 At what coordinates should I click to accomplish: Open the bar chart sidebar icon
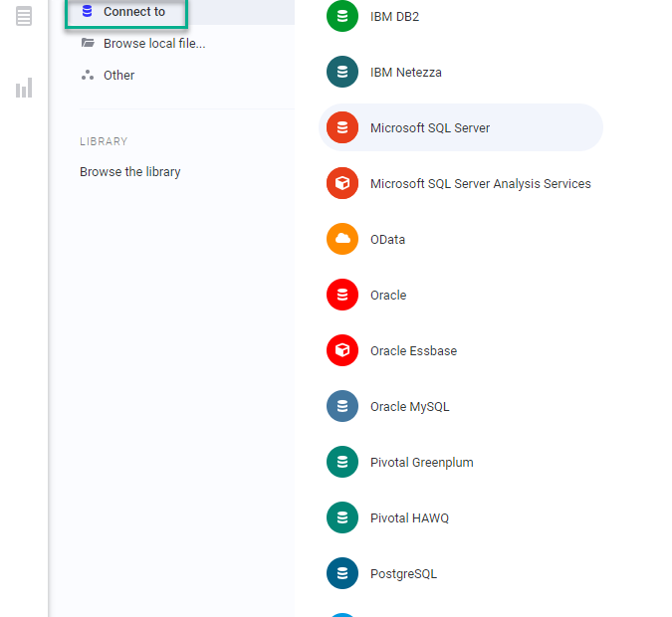click(x=24, y=88)
